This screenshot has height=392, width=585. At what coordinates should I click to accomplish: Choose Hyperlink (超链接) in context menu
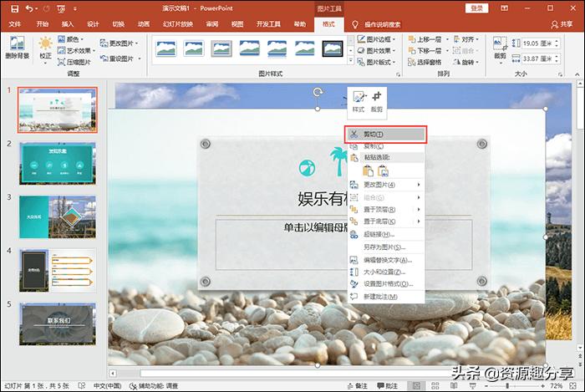[x=386, y=235]
